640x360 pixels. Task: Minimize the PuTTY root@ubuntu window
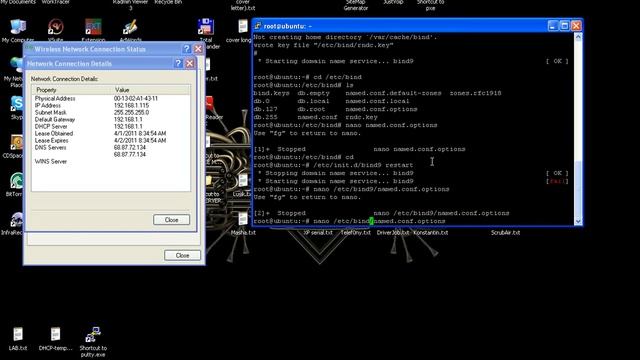tap(553, 26)
